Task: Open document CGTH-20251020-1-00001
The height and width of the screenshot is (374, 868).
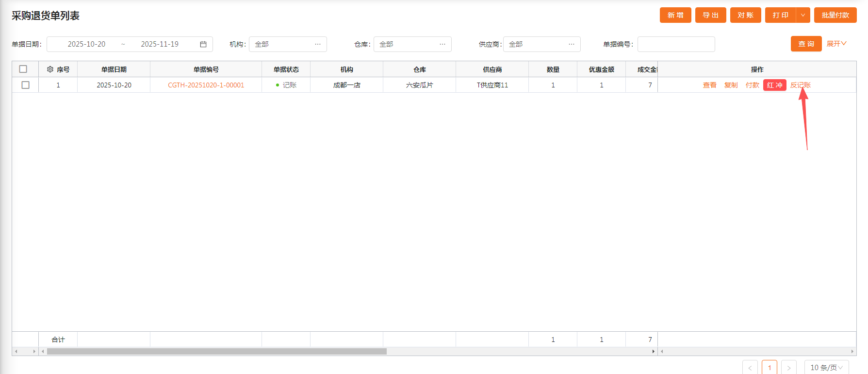Action: [x=206, y=85]
